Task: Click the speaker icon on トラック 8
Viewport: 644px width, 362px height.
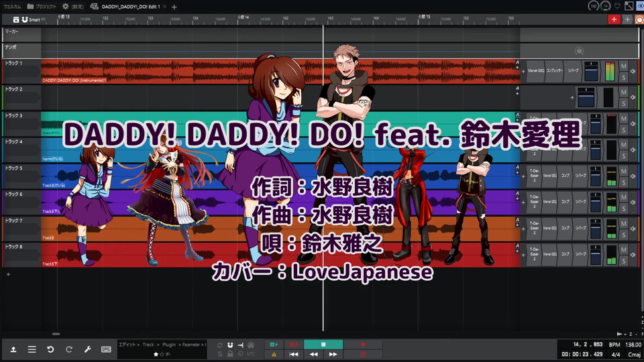Action: click(x=633, y=255)
